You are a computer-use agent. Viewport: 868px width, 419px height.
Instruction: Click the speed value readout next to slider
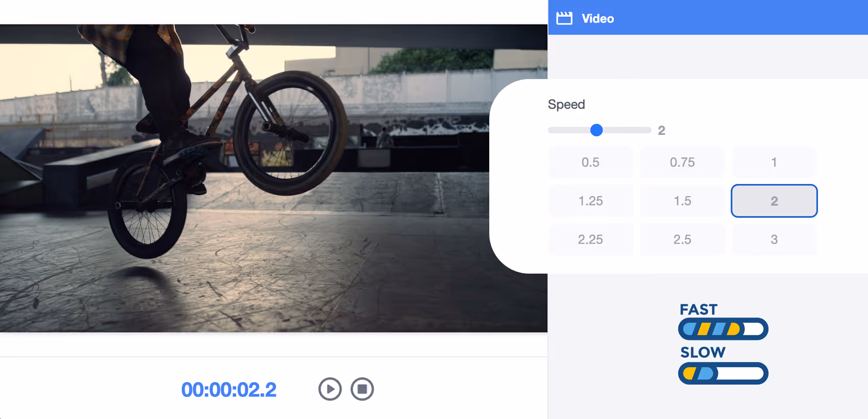(x=662, y=131)
